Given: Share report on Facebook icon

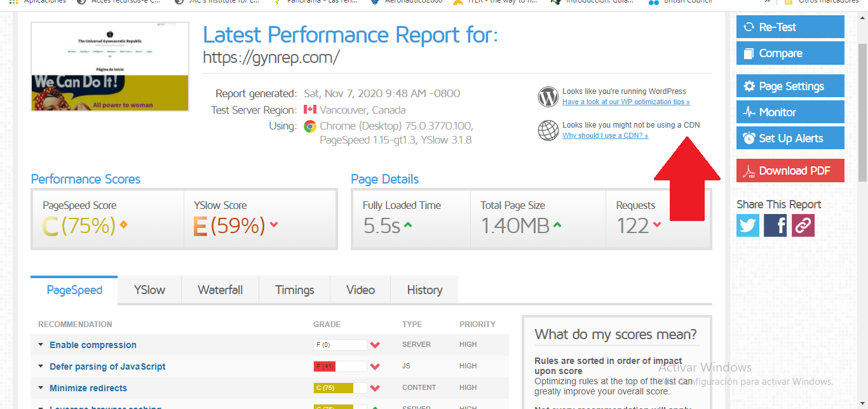Looking at the screenshot, I should click(775, 225).
